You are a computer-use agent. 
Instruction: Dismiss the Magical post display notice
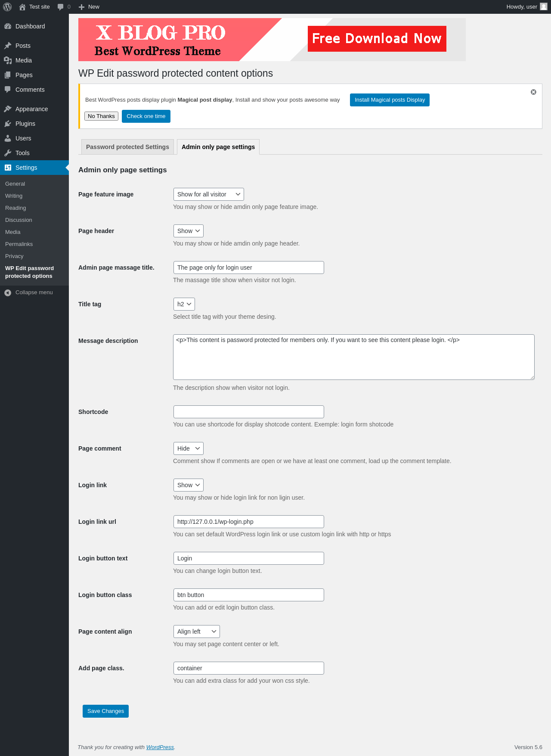[x=533, y=92]
